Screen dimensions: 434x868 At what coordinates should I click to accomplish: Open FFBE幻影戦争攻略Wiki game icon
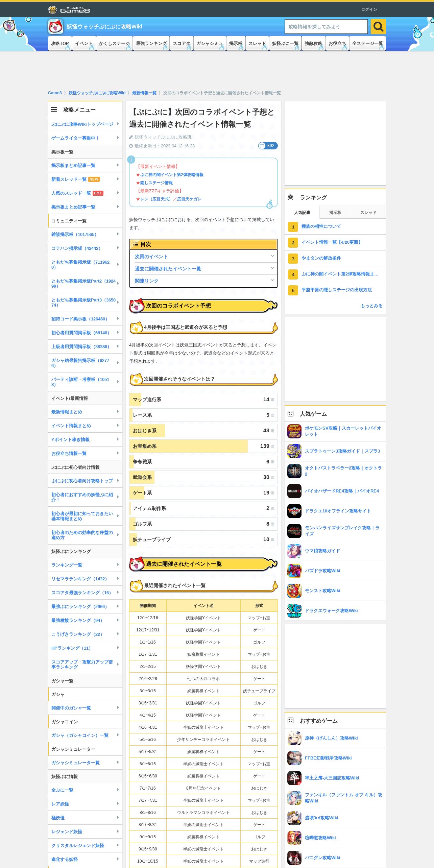(294, 758)
